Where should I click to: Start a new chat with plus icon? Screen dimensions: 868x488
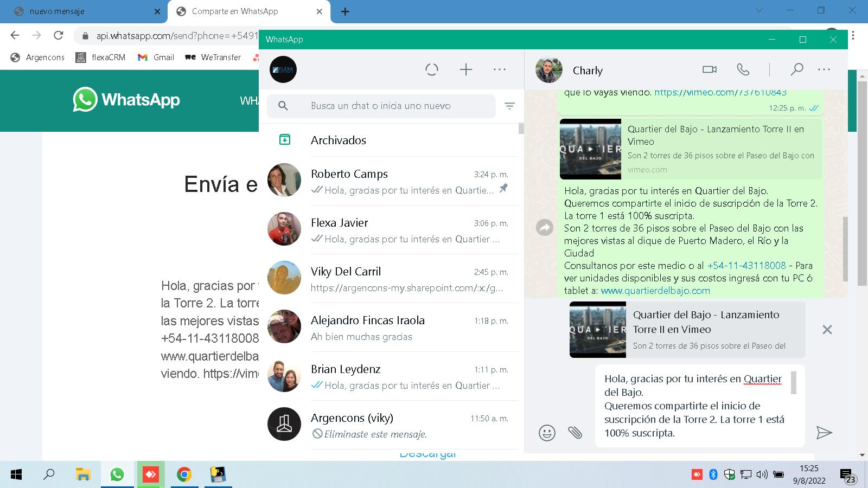(x=466, y=69)
